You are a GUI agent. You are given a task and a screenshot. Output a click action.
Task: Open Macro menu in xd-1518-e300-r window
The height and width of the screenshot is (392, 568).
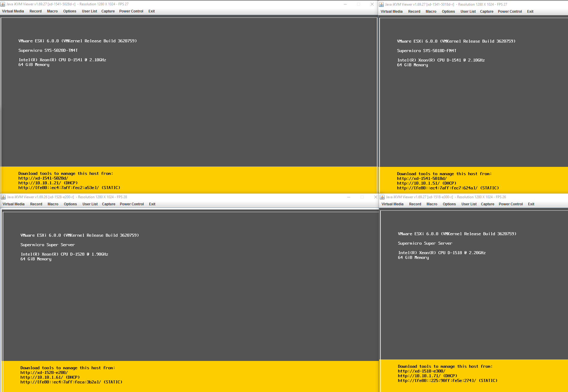(x=432, y=204)
